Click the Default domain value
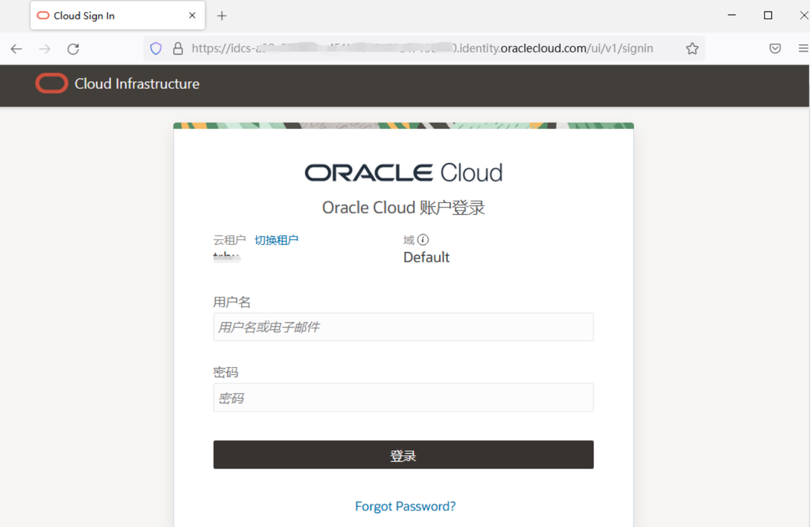Image resolution: width=812 pixels, height=527 pixels. pyautogui.click(x=426, y=257)
